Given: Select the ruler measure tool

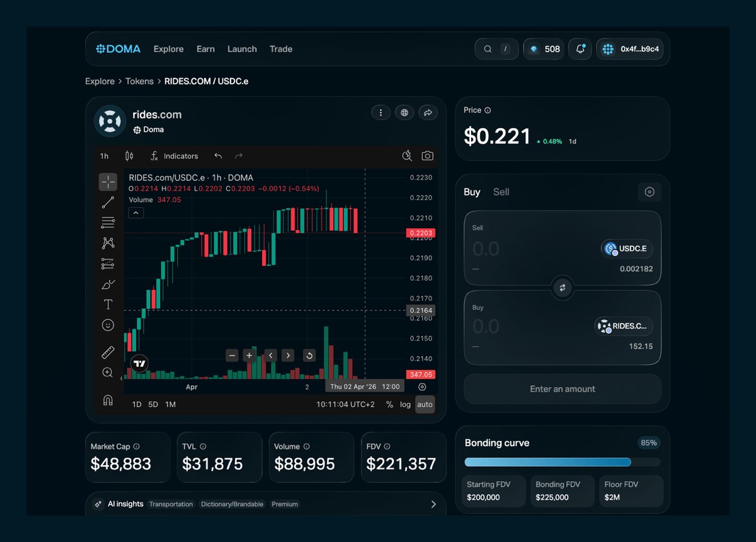Looking at the screenshot, I should pos(108,352).
